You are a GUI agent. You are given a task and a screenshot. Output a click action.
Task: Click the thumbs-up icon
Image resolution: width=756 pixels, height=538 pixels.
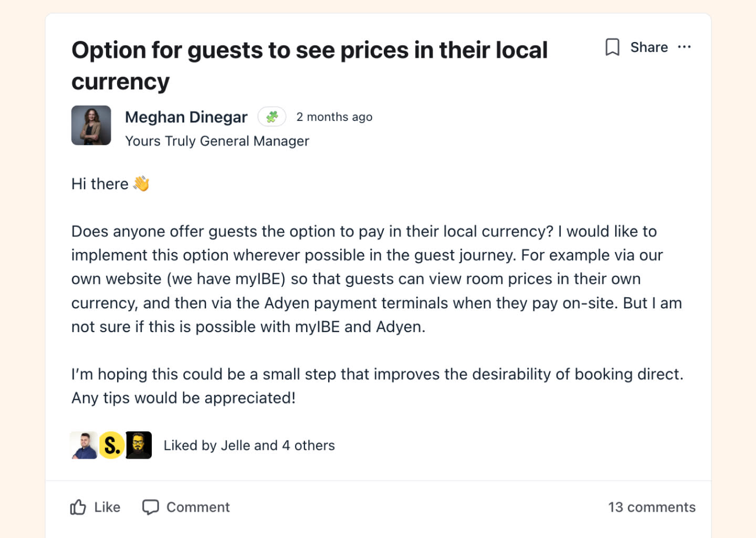(x=78, y=507)
